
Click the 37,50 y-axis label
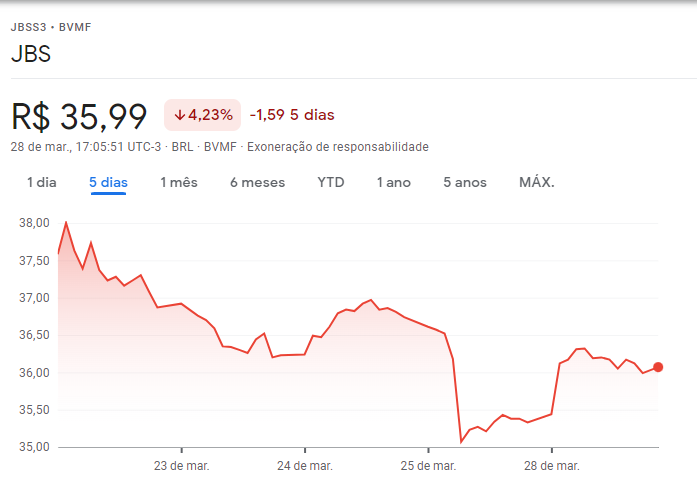tap(34, 260)
